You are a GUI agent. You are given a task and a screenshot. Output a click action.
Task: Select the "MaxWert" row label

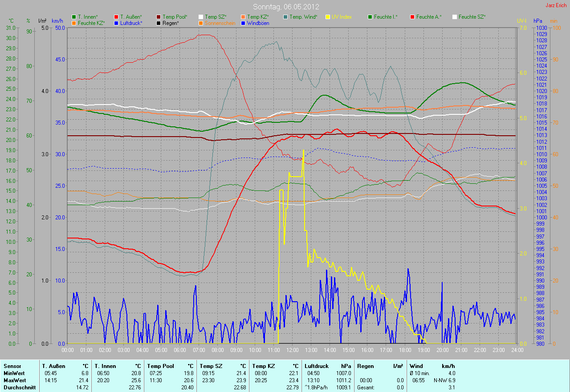pyautogui.click(x=14, y=380)
